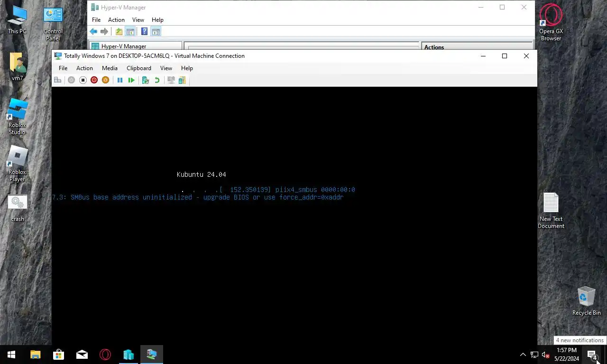Open the Media menu

pyautogui.click(x=110, y=68)
